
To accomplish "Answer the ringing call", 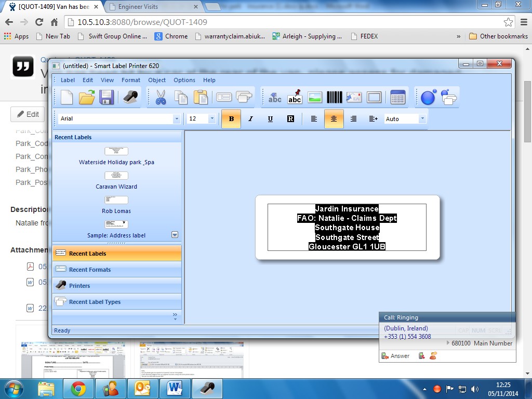I will (x=395, y=356).
